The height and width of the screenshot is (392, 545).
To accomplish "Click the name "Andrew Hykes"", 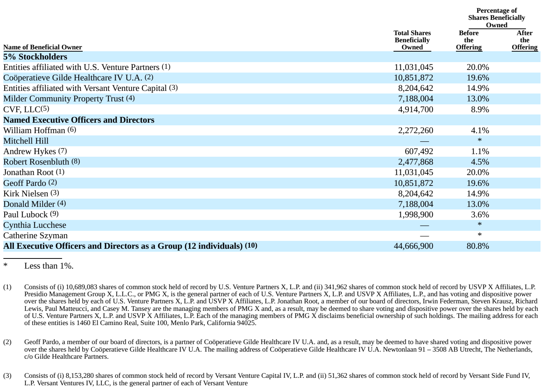I will point(30,151).
